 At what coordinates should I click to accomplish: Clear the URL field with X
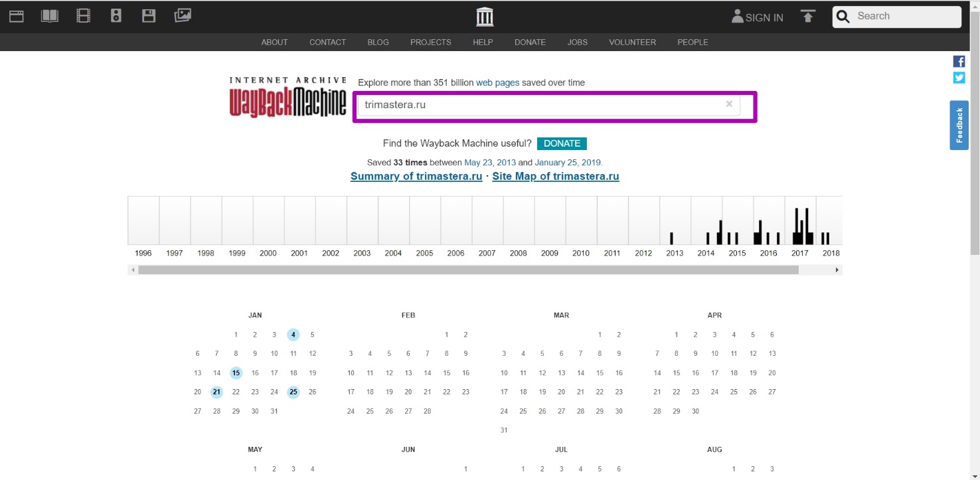[x=729, y=104]
